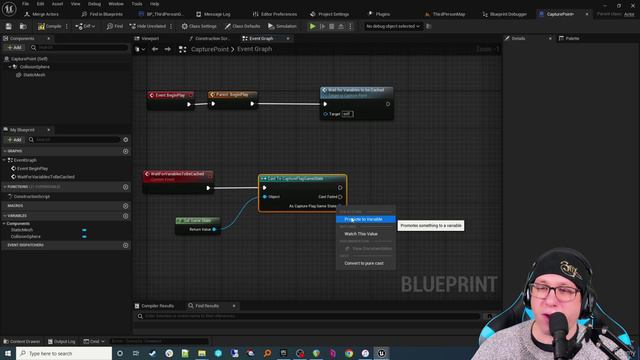Open the Output Log

click(61, 341)
